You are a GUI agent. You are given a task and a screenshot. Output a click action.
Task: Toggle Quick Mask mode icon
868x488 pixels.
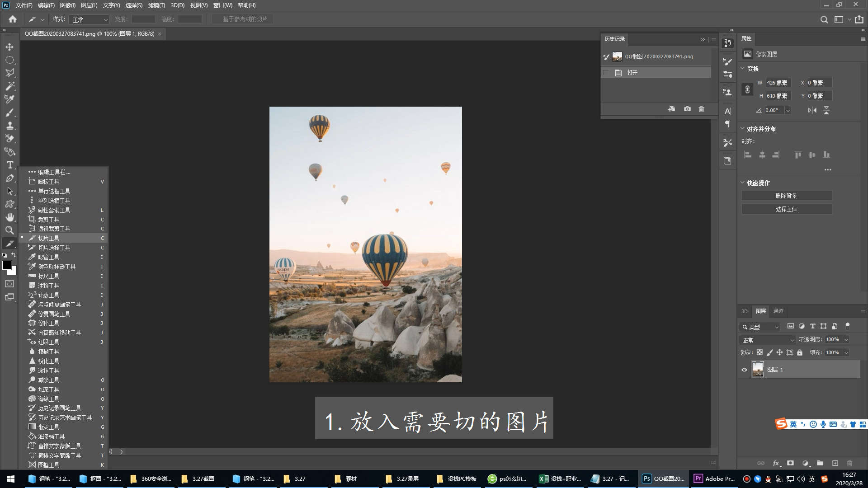tap(9, 284)
